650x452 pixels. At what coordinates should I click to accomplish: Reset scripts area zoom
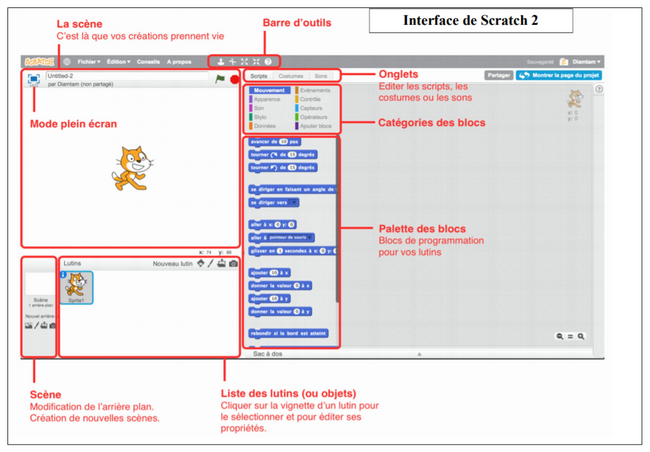coord(570,336)
